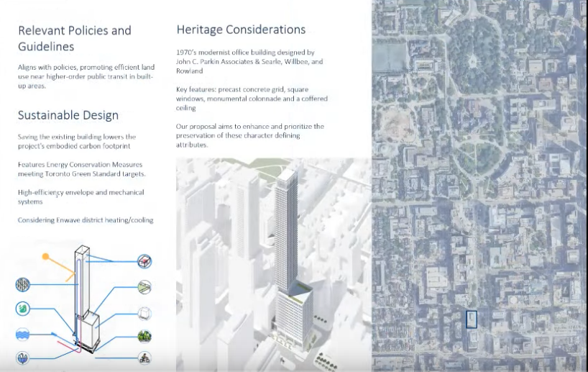
Task: Click the red rooftop box icon
Action: (x=144, y=261)
